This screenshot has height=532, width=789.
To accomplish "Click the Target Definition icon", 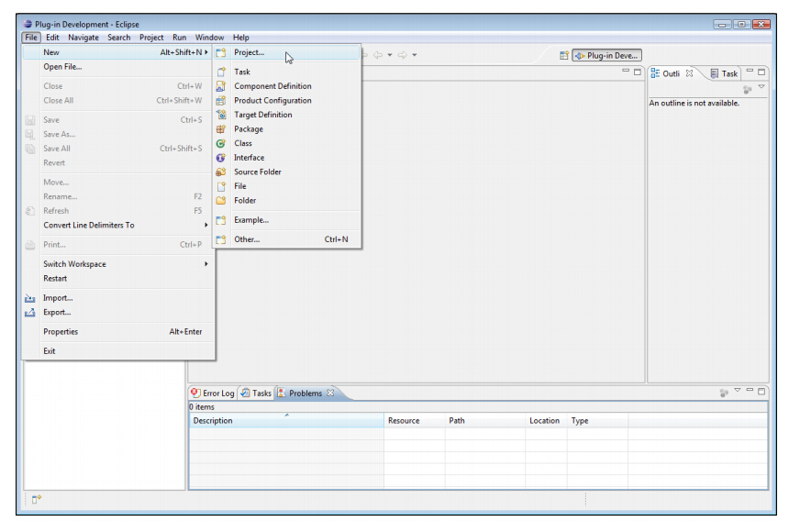I will (x=221, y=115).
